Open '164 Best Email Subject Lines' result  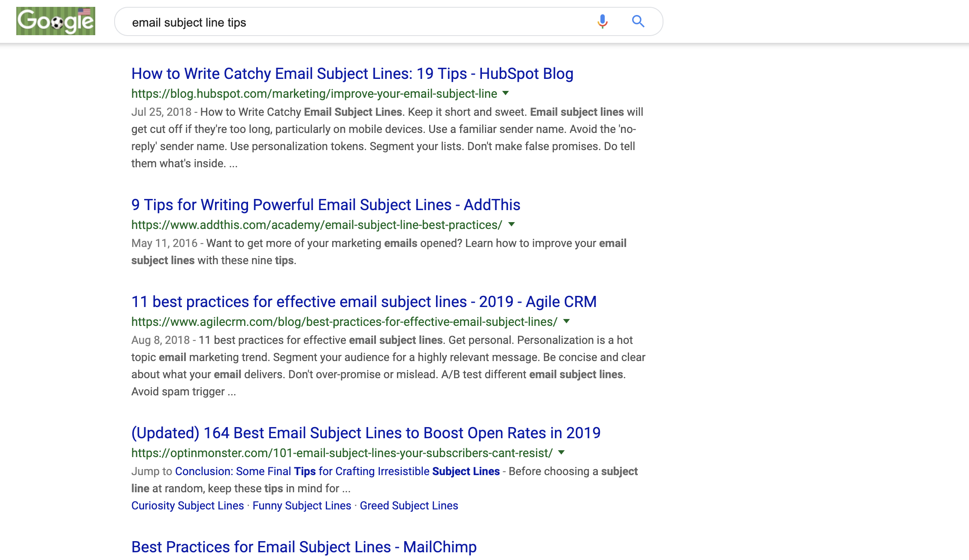[366, 433]
